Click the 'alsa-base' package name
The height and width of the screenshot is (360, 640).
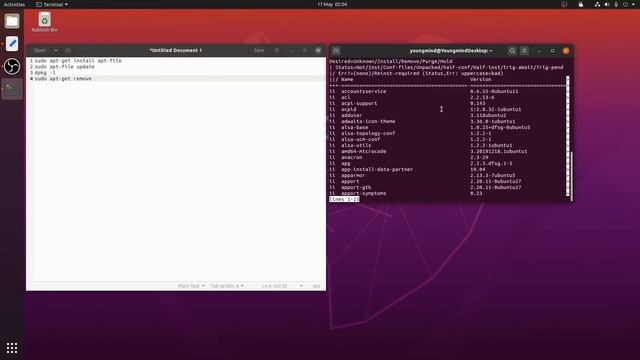coord(355,127)
